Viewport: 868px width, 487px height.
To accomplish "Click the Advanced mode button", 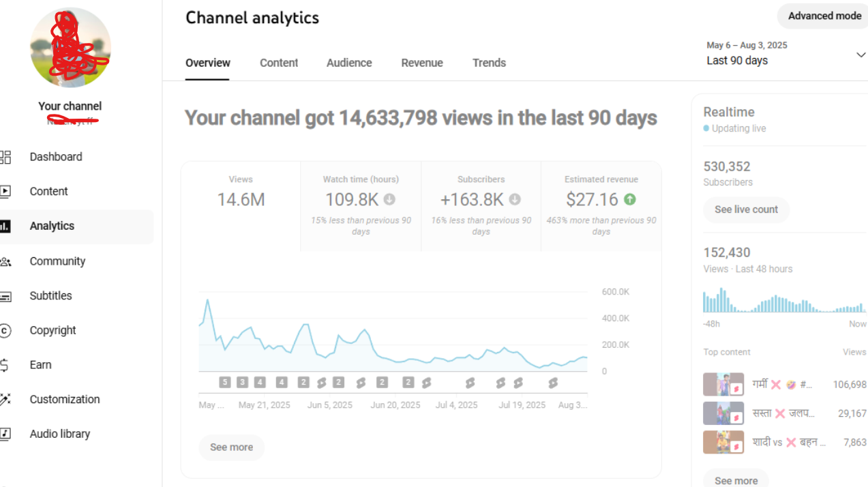I will pyautogui.click(x=824, y=16).
